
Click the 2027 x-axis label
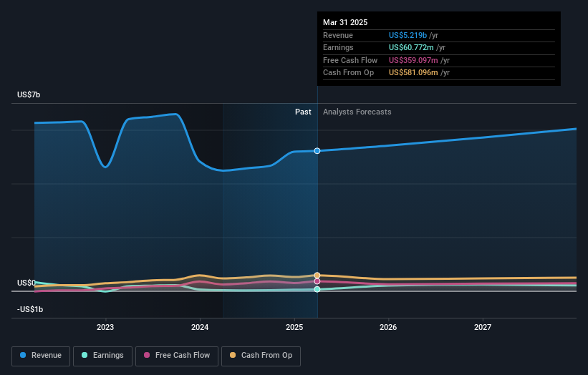coord(483,328)
